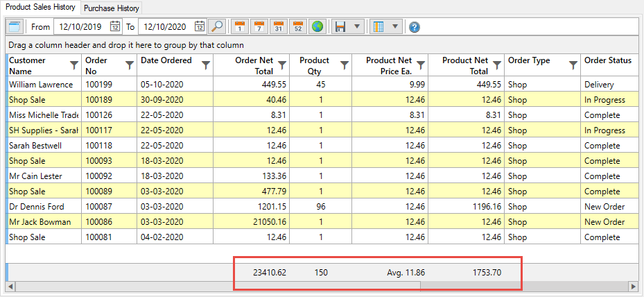Screen dimensions: 644x297
Task: Open filter for Date Ordered column
Action: click(206, 65)
